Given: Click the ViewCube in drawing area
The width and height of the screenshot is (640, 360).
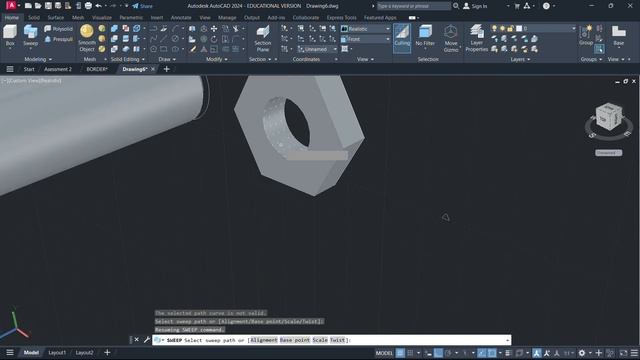Looking at the screenshot, I should pos(609,117).
